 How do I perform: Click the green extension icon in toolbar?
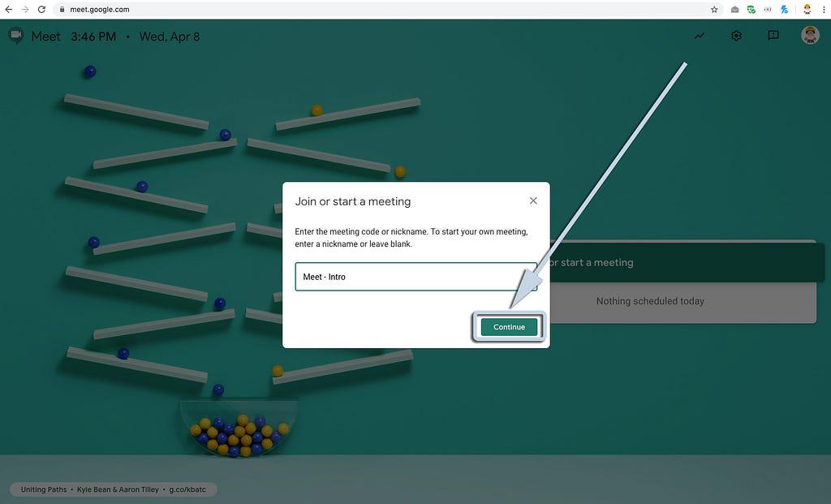[751, 10]
